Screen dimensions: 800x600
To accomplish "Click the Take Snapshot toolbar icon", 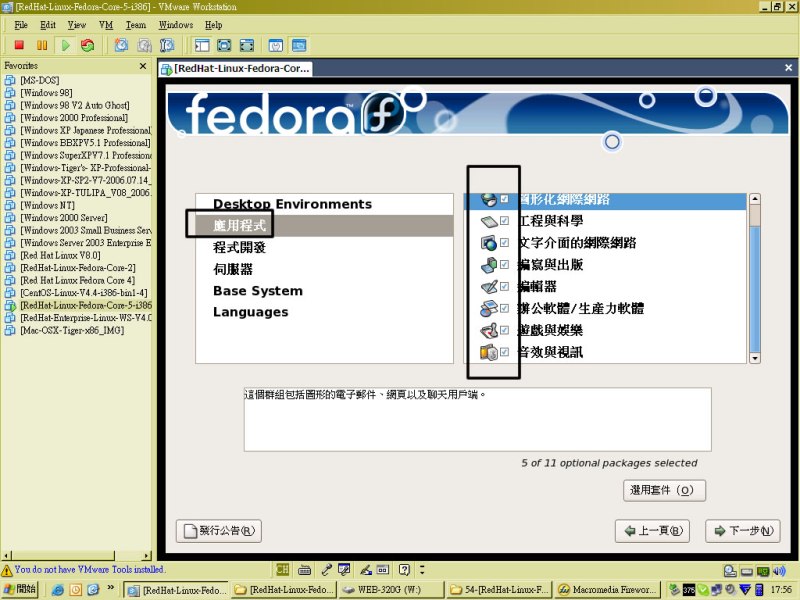I will tap(121, 45).
